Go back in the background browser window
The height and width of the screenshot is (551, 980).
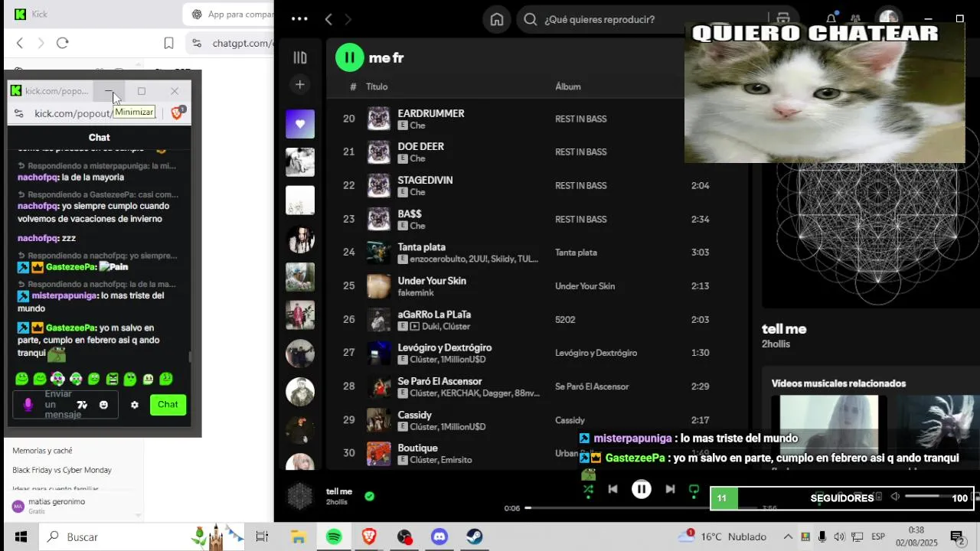20,44
